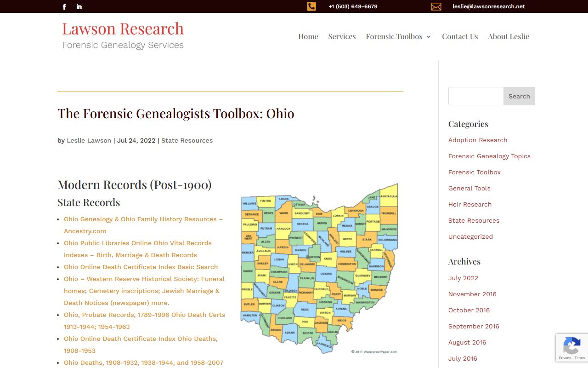The height and width of the screenshot is (368, 588).
Task: Open August 2016 archive
Action: click(467, 342)
